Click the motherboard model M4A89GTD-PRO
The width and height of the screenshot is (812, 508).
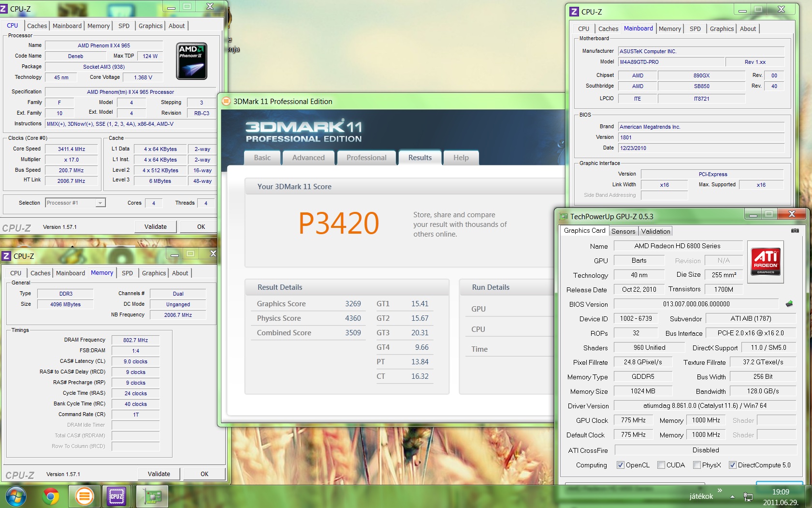[x=672, y=62]
